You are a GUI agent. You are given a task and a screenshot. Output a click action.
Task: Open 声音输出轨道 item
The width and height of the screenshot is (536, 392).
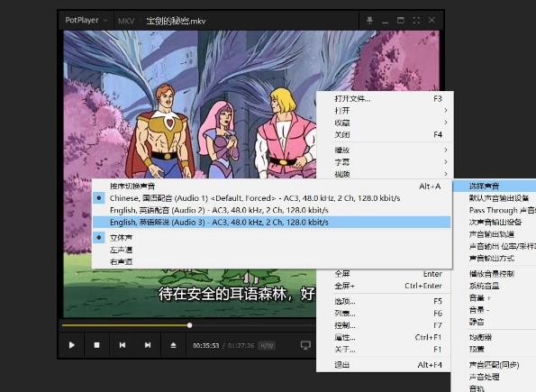pyautogui.click(x=495, y=234)
